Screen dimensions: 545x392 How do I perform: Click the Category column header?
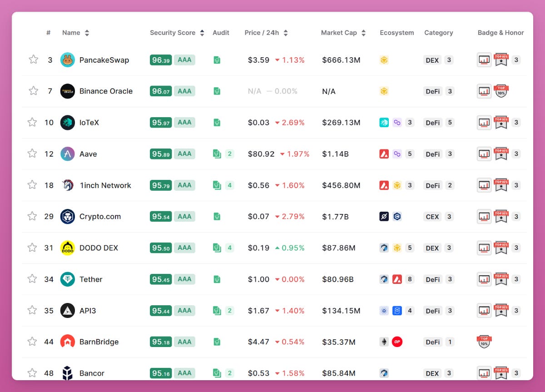tap(439, 33)
